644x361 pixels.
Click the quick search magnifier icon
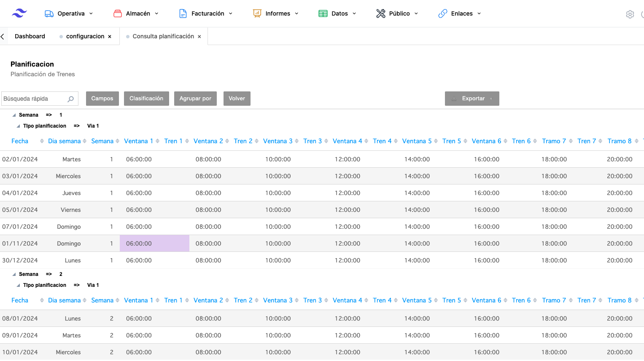pyautogui.click(x=71, y=99)
